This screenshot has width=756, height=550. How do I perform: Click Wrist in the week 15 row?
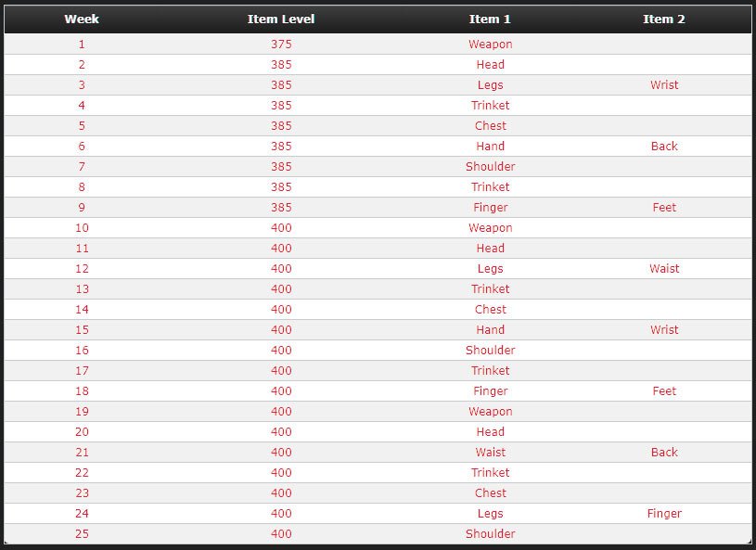(664, 330)
